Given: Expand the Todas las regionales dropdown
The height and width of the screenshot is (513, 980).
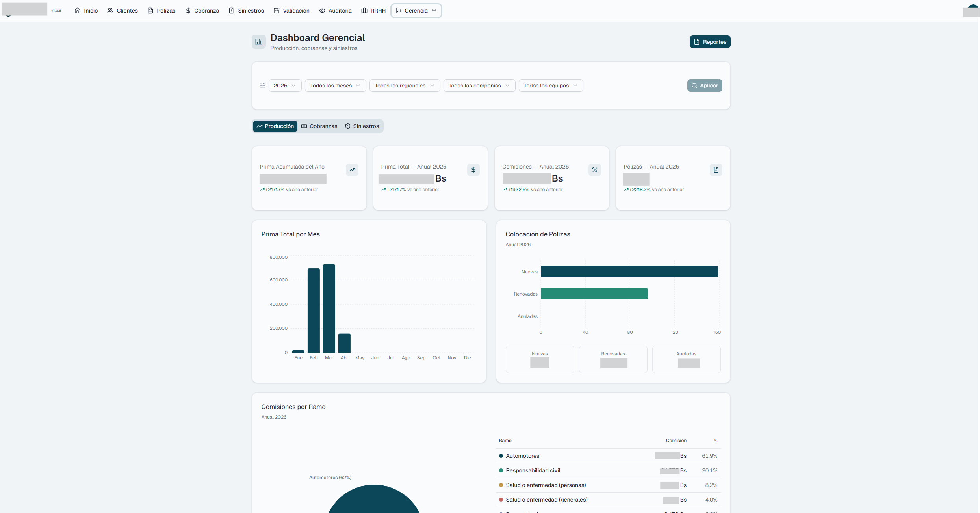Looking at the screenshot, I should coord(404,85).
